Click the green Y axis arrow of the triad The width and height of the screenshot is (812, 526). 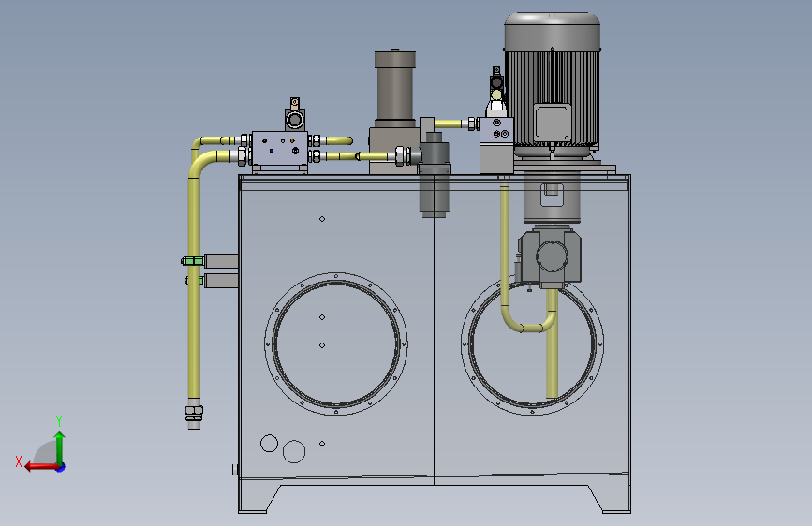(60, 447)
